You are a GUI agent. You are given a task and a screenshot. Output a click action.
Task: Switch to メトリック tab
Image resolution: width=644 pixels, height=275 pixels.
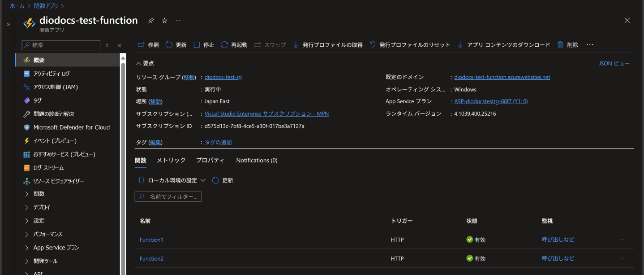tap(171, 160)
